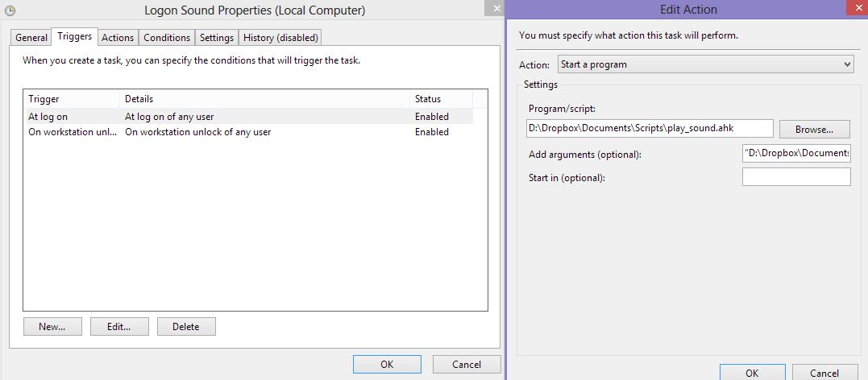Cancel the Edit Action dialog
868x380 pixels.
click(x=824, y=372)
